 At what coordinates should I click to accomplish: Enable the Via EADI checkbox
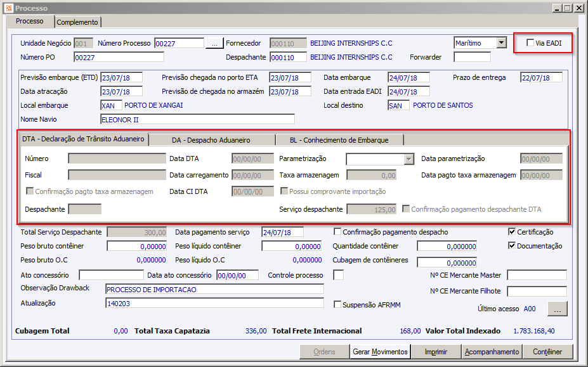click(x=530, y=42)
